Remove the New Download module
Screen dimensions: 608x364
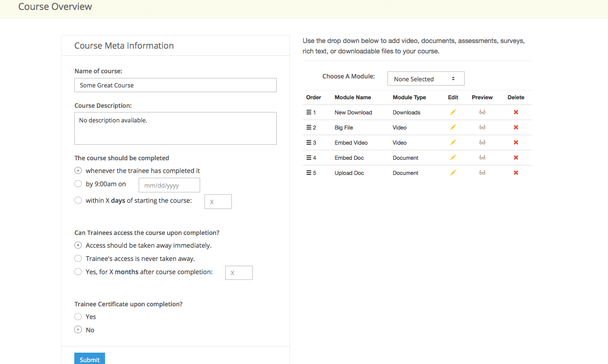click(x=516, y=112)
